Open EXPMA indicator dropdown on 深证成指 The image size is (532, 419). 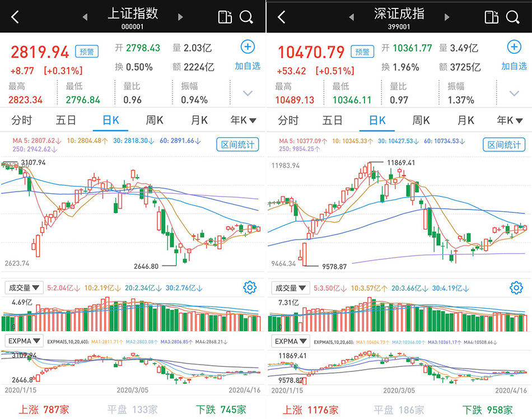tap(291, 341)
